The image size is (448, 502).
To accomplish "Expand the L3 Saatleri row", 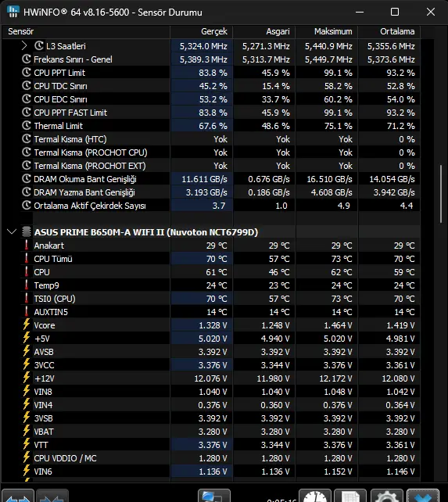I will point(24,46).
